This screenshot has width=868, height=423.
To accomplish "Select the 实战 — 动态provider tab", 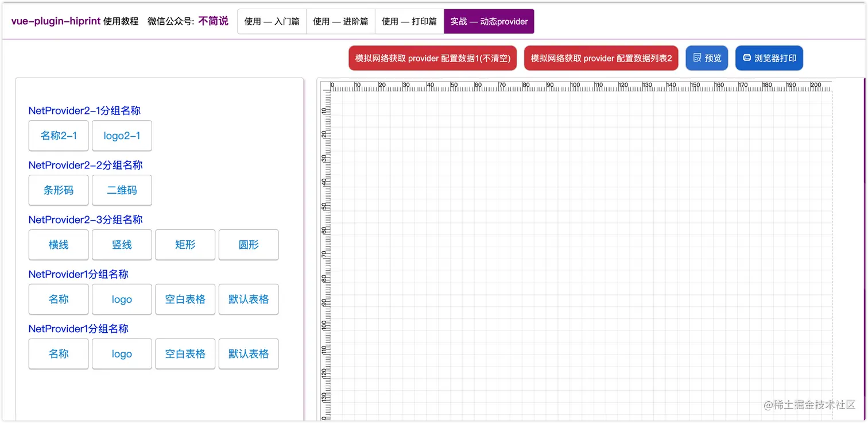I will [x=489, y=21].
